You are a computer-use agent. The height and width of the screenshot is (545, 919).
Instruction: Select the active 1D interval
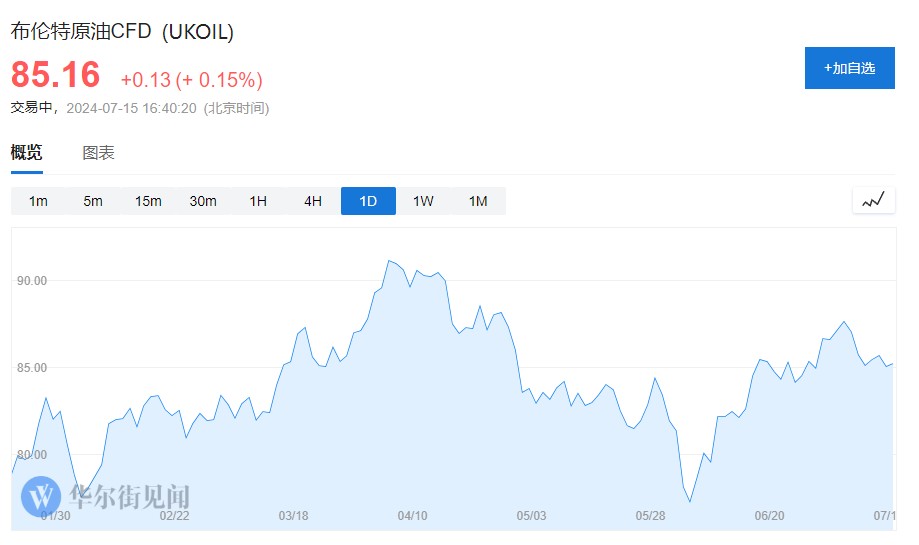[x=368, y=201]
